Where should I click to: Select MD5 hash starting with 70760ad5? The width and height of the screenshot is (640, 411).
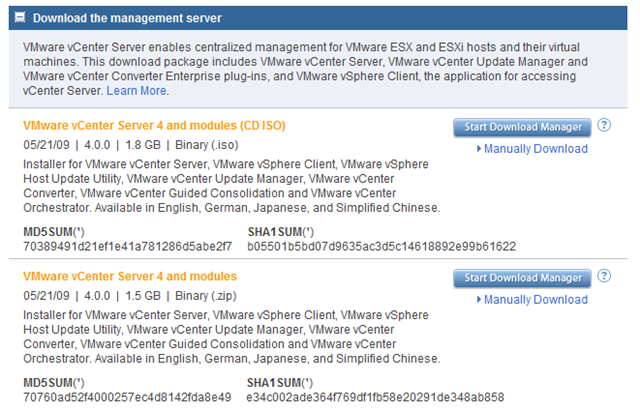click(x=126, y=397)
